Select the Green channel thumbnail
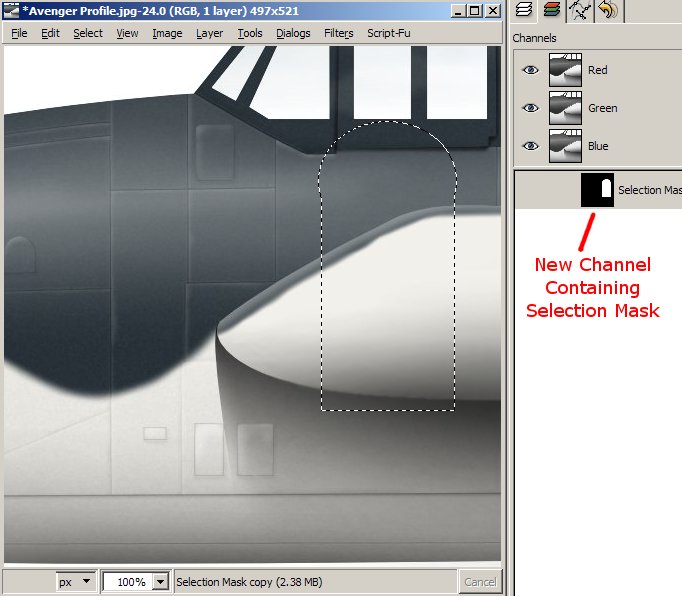Image resolution: width=682 pixels, height=596 pixels. tap(565, 107)
